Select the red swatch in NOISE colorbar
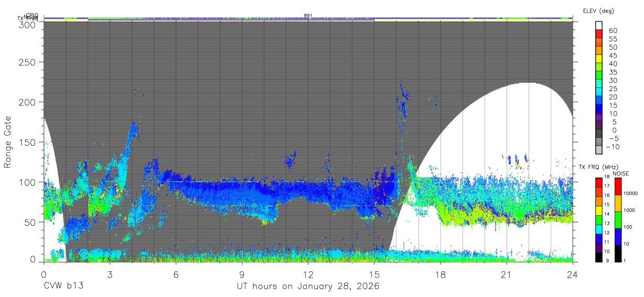This screenshot has width=644, height=297. (x=618, y=186)
